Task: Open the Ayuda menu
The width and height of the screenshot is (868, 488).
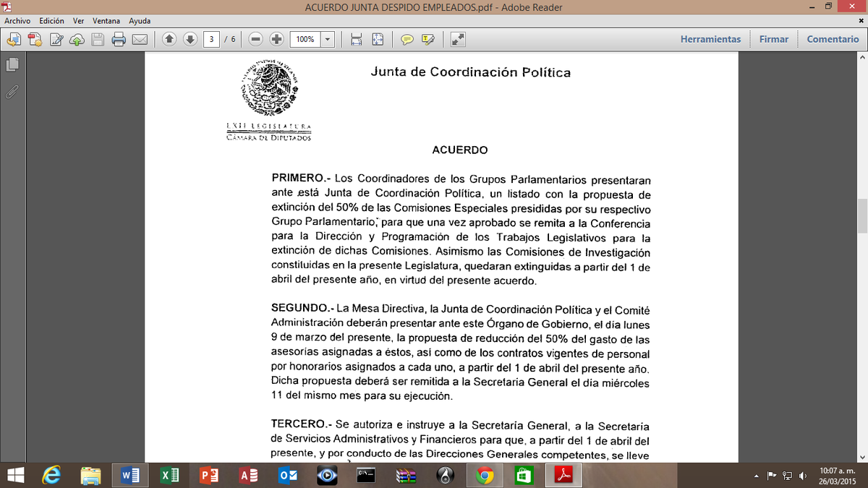Action: pyautogui.click(x=140, y=21)
